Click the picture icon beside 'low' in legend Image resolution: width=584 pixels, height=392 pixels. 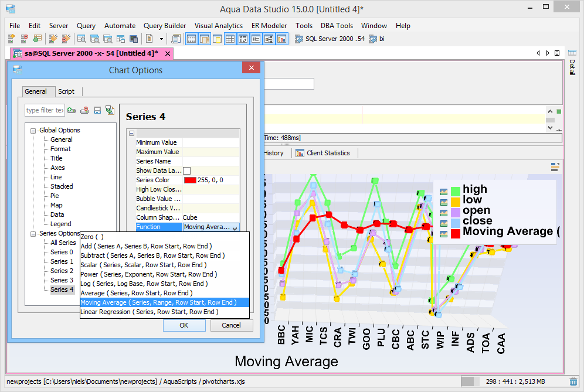point(444,202)
